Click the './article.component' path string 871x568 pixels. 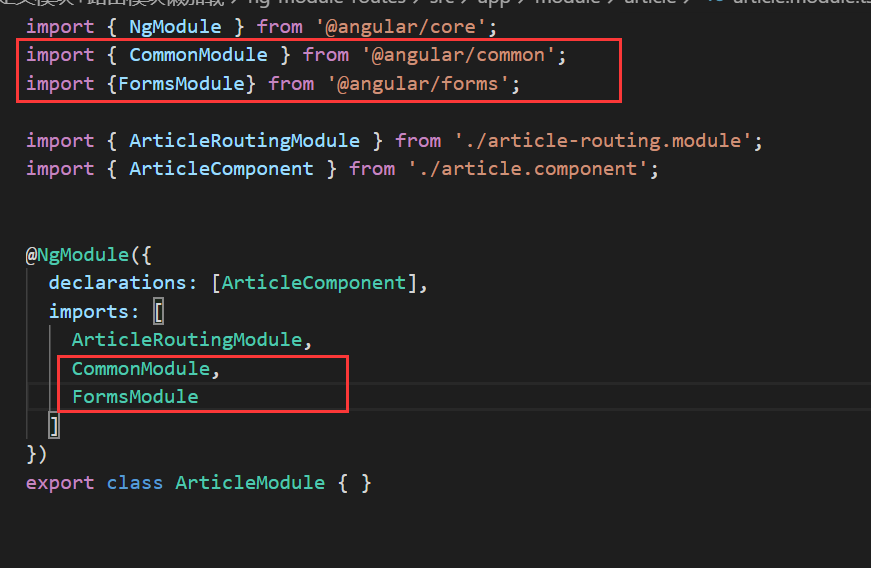(x=528, y=169)
